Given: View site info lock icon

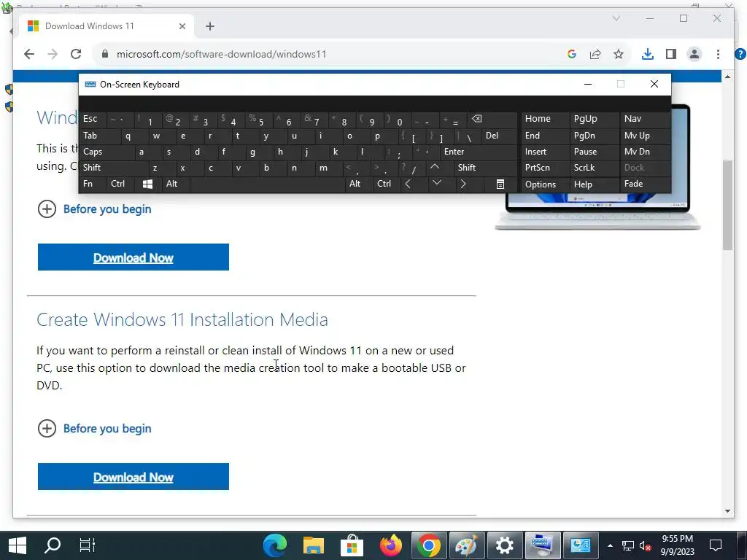Looking at the screenshot, I should point(105,54).
